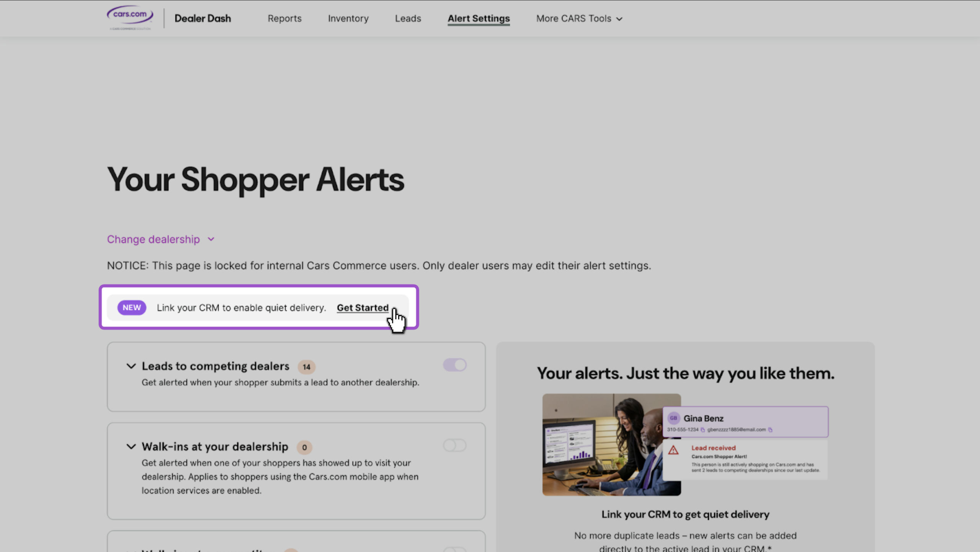This screenshot has height=552, width=980.
Task: Click the promo photo of two coworkers
Action: tap(611, 444)
